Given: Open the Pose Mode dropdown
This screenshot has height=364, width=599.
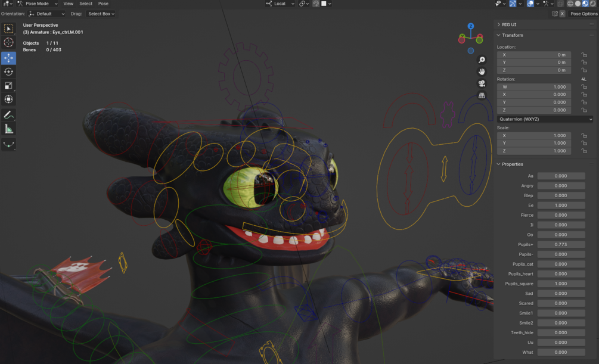Looking at the screenshot, I should [38, 4].
